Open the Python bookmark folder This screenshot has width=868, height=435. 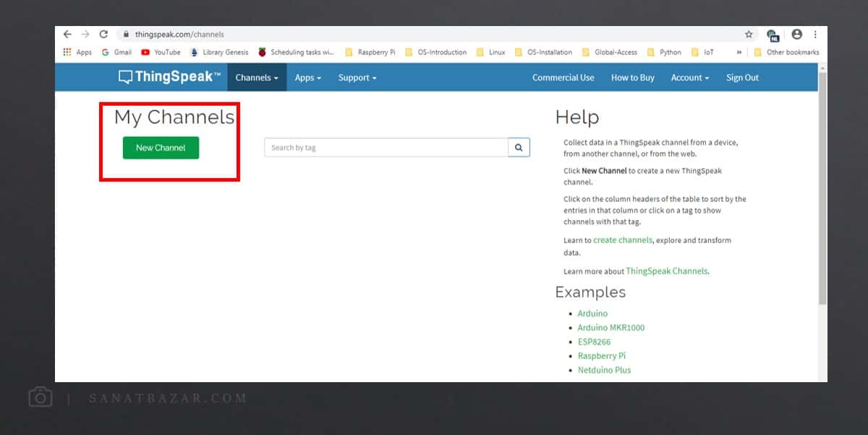(x=664, y=52)
